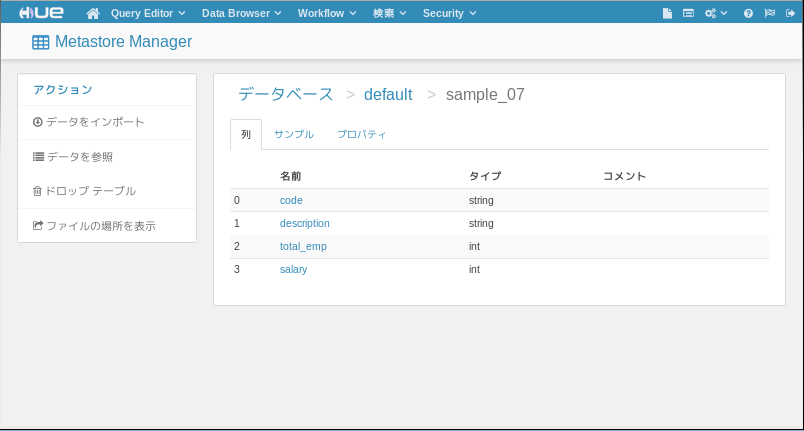The height and width of the screenshot is (431, 804).
Task: Open the データベース breadcrumb link
Action: coord(286,94)
